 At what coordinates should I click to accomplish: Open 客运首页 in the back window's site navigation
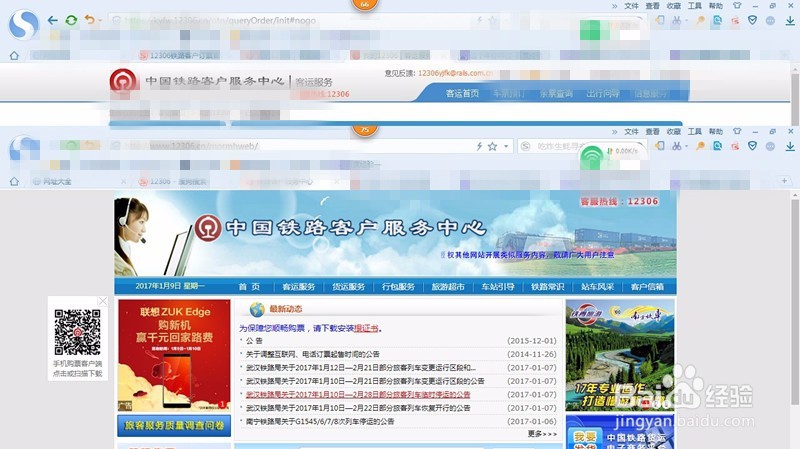pyautogui.click(x=462, y=93)
